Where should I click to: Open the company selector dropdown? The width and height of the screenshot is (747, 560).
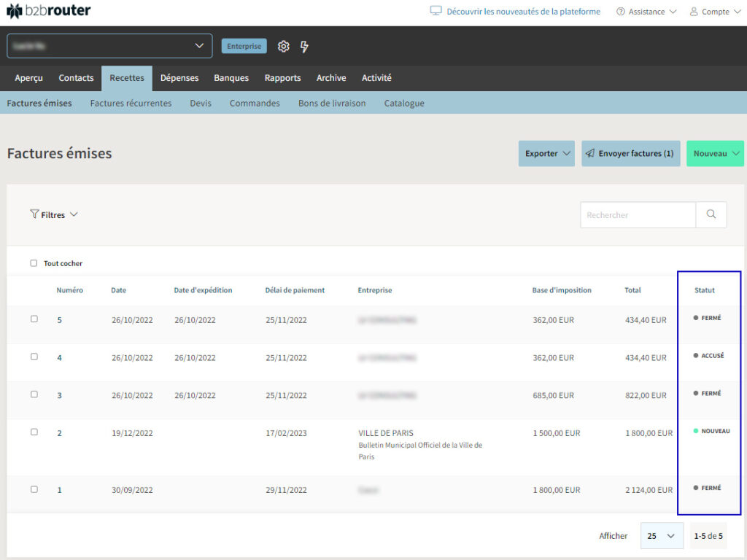pyautogui.click(x=109, y=46)
